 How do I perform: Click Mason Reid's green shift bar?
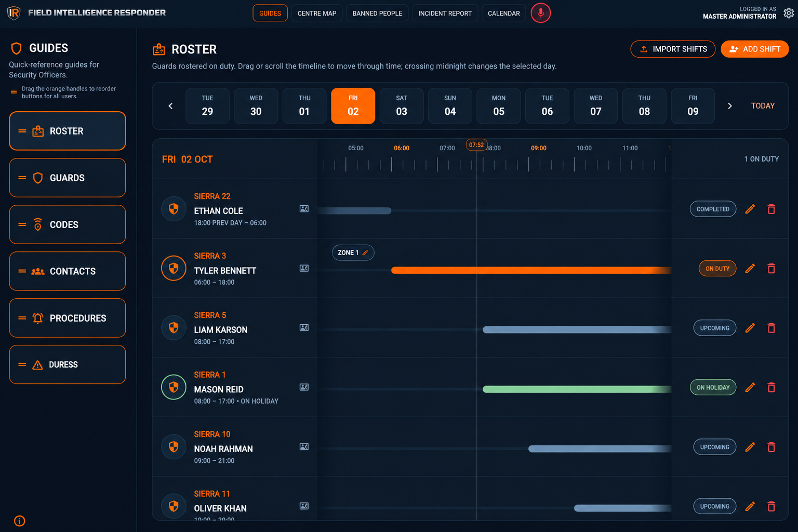click(577, 389)
